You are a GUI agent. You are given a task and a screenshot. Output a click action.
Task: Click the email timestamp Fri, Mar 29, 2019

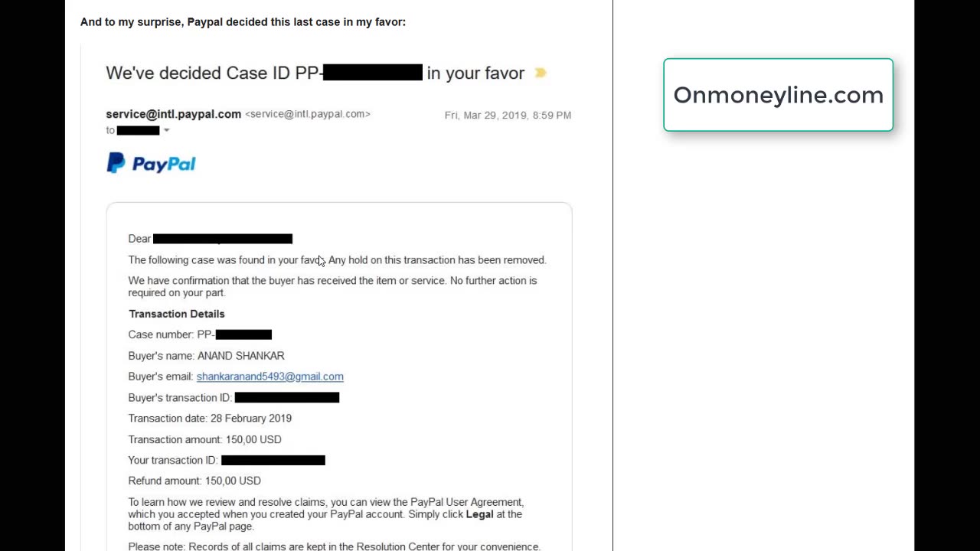pyautogui.click(x=508, y=115)
